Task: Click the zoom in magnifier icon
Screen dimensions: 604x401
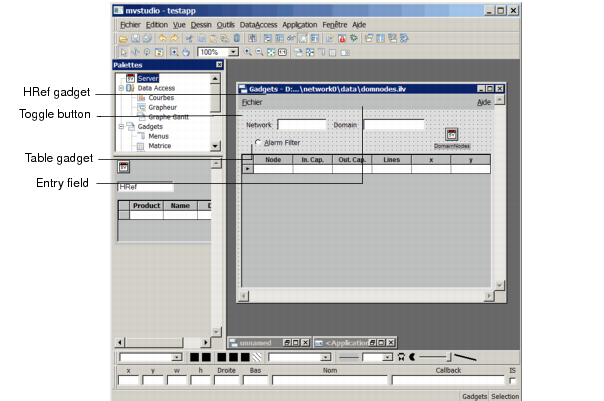Action: click(247, 52)
